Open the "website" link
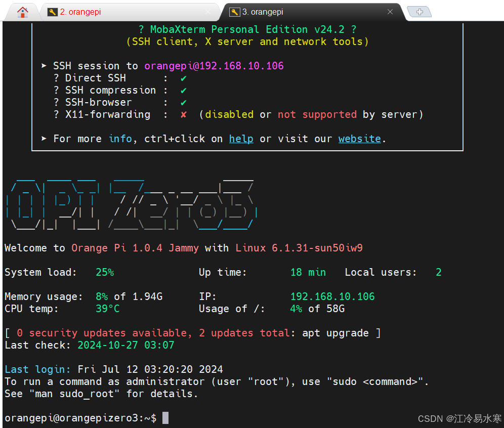 pos(359,139)
